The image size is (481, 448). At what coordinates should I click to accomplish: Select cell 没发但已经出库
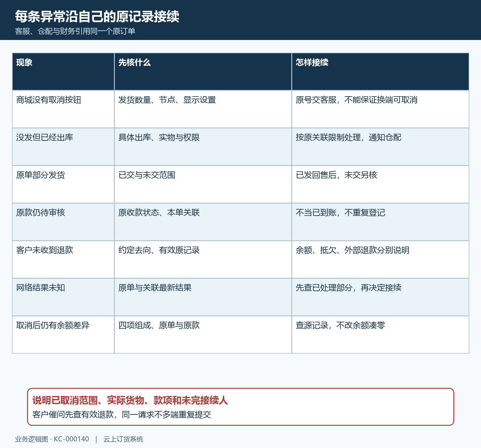coord(63,147)
